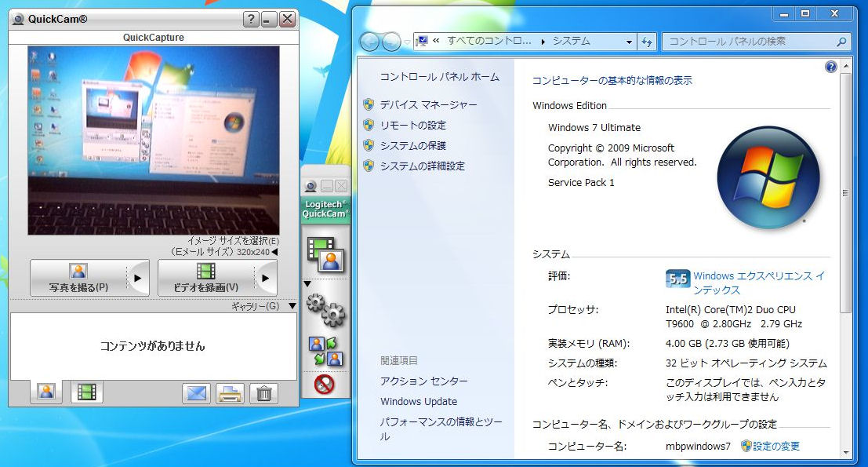
Task: Click the "Service Pack 1" text
Action: 581,182
